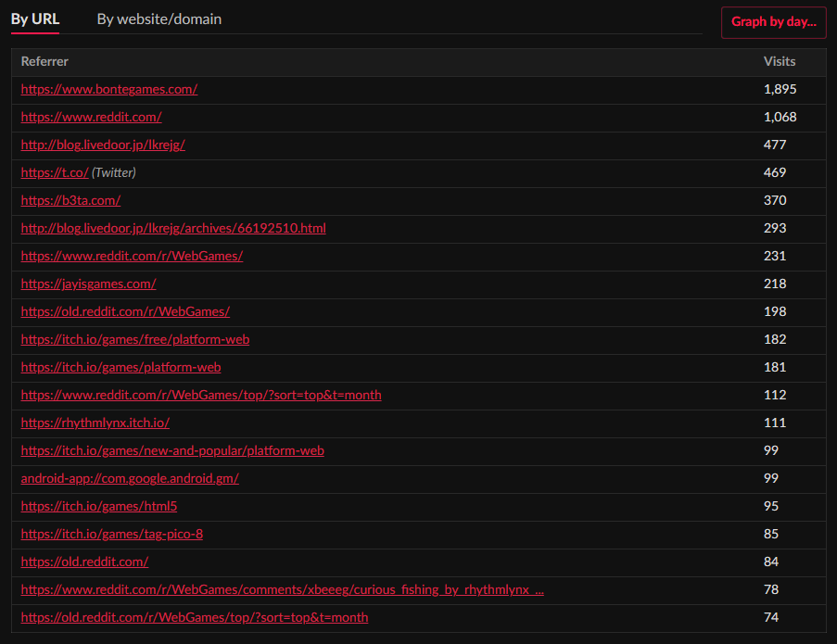The image size is (837, 644).
Task: Select the 85 visits value
Action: 771,533
